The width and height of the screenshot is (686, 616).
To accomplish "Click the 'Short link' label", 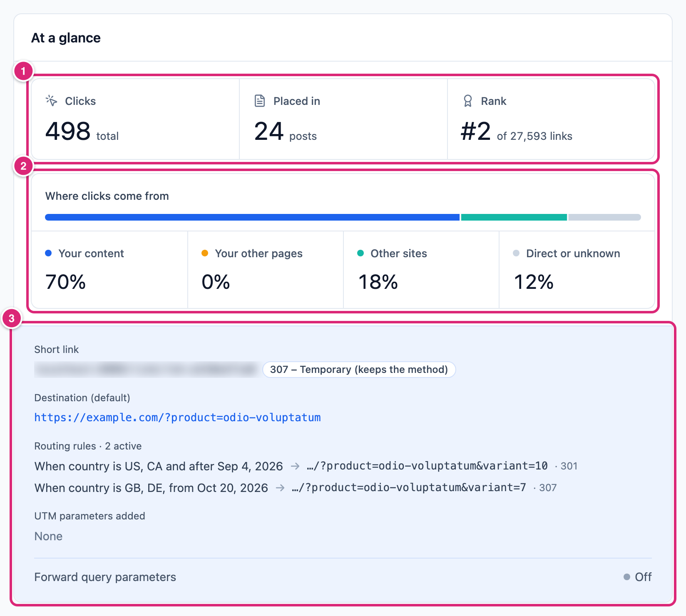I will click(56, 350).
